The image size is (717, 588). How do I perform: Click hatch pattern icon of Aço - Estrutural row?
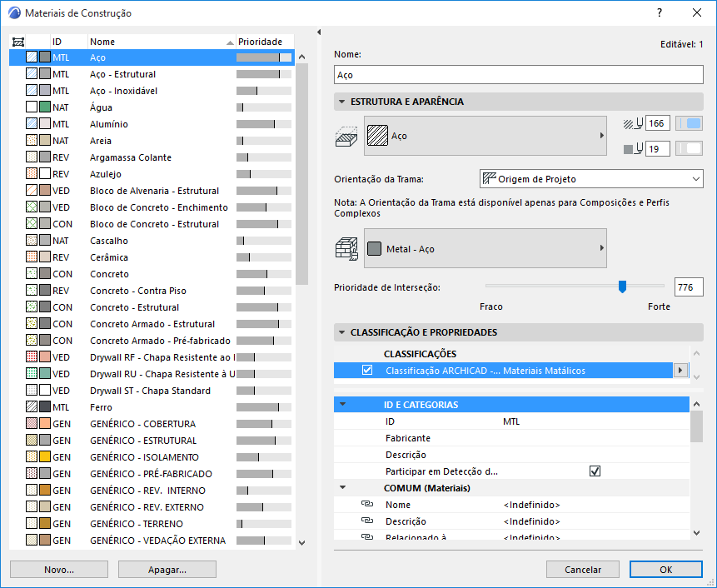click(x=32, y=73)
